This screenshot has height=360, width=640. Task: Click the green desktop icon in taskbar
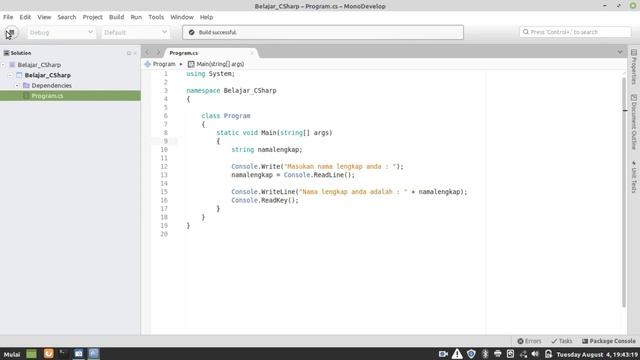[31, 353]
